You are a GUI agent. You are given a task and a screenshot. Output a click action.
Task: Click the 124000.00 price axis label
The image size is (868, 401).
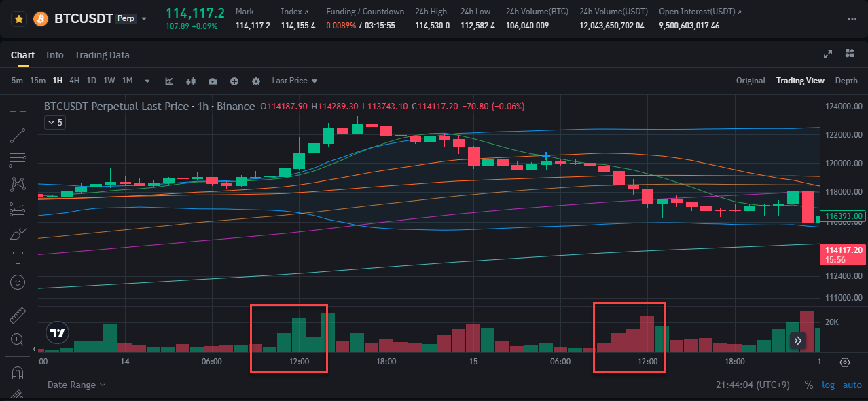coord(844,107)
